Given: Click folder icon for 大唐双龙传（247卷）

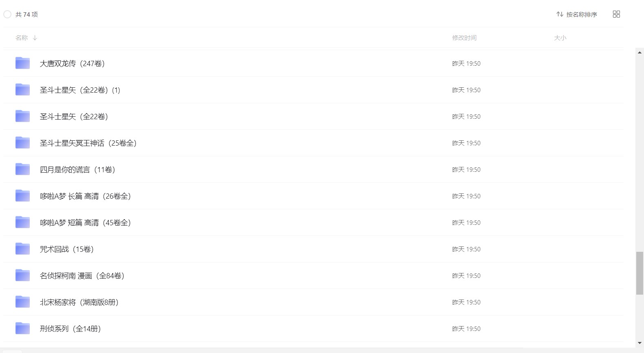Looking at the screenshot, I should click(x=22, y=63).
